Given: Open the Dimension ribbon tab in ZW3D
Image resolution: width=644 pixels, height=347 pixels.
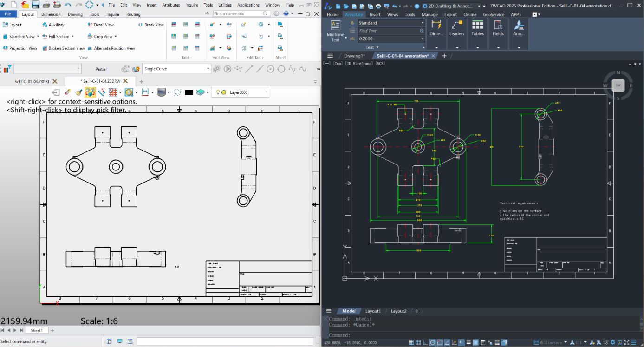Looking at the screenshot, I should tap(51, 14).
